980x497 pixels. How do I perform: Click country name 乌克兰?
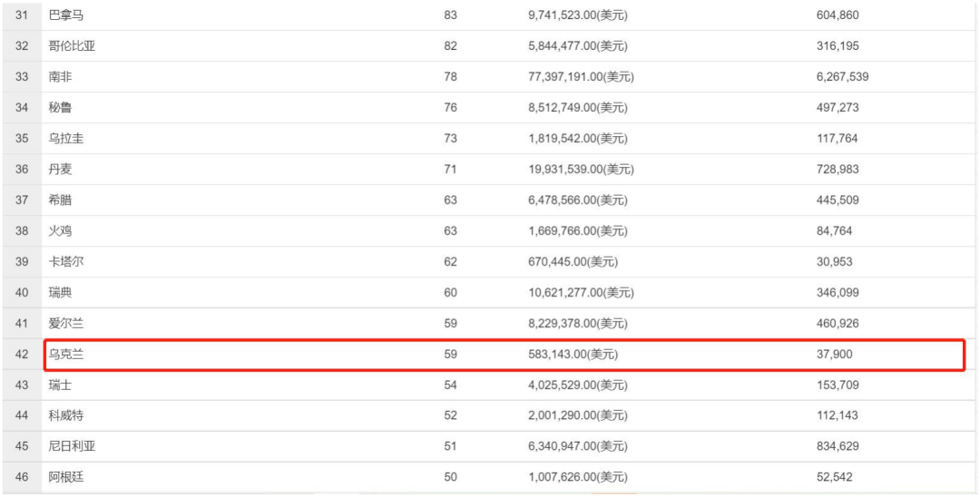point(66,355)
